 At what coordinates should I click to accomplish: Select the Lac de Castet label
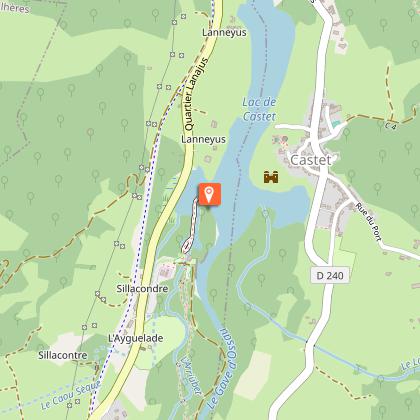tap(259, 109)
